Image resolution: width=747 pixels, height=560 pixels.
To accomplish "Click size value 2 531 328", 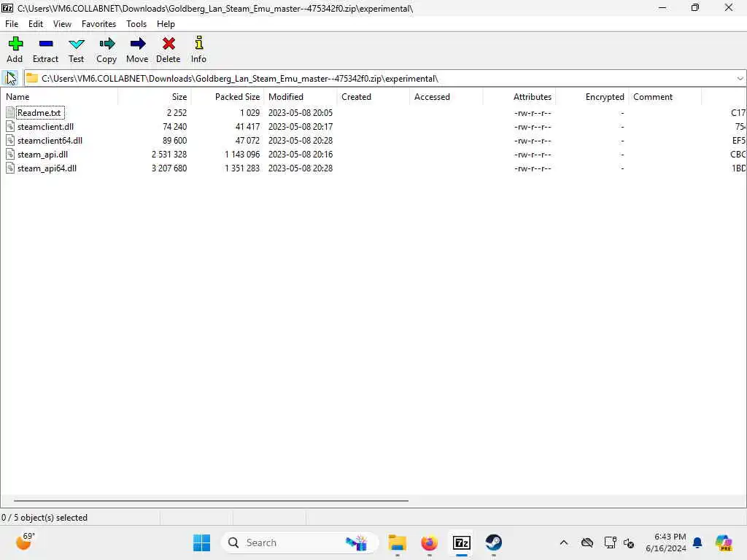I will [169, 155].
